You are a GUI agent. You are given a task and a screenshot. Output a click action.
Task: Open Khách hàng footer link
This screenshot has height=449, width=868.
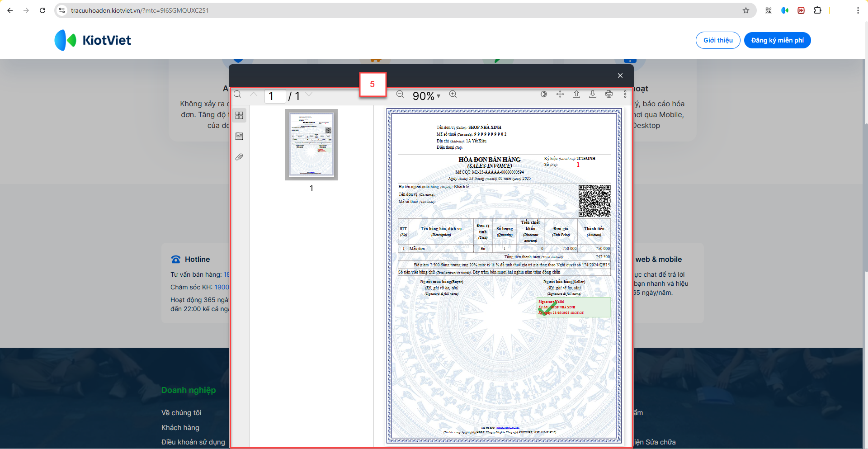click(x=180, y=428)
